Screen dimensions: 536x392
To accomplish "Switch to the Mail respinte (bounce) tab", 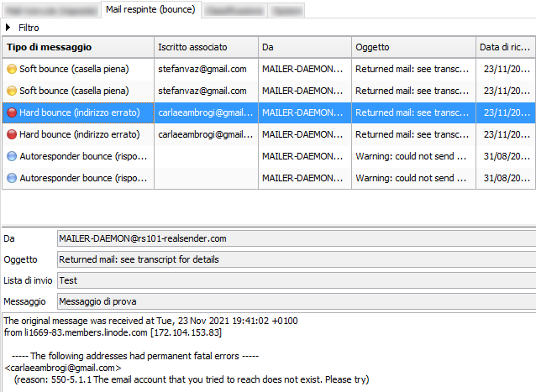I will click(x=150, y=9).
